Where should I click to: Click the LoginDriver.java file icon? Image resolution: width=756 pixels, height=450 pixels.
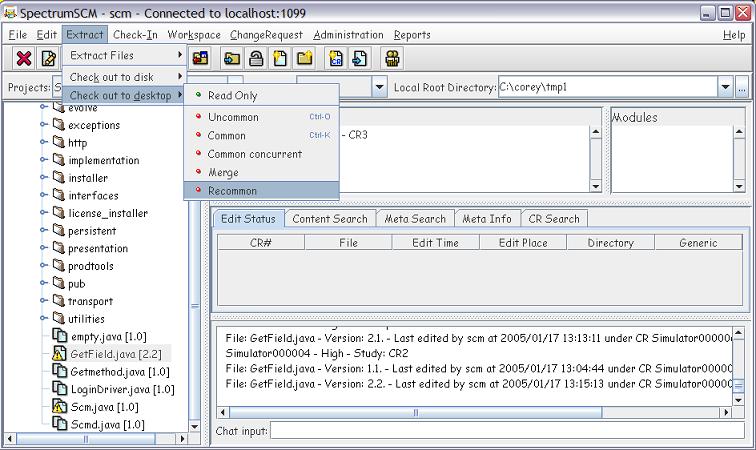tap(59, 389)
